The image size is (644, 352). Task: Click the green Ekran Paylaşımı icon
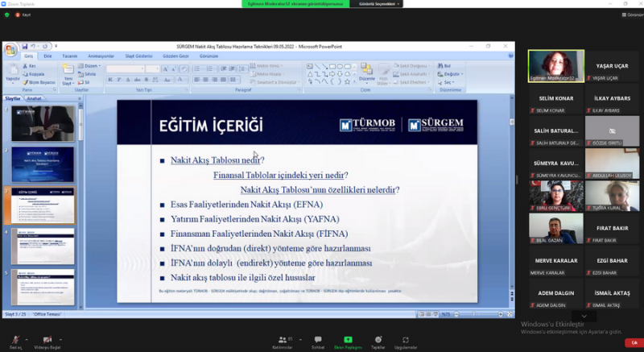348,340
